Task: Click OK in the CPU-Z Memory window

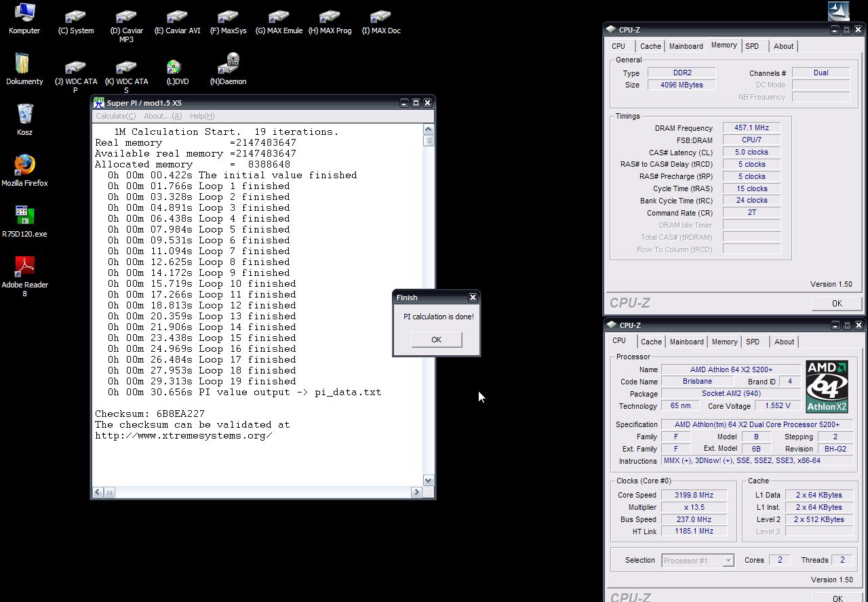Action: (837, 303)
